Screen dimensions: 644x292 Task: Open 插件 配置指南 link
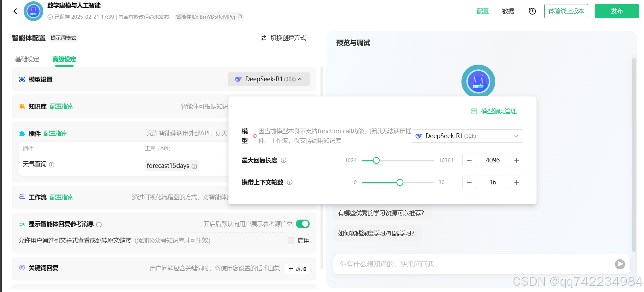click(x=56, y=133)
